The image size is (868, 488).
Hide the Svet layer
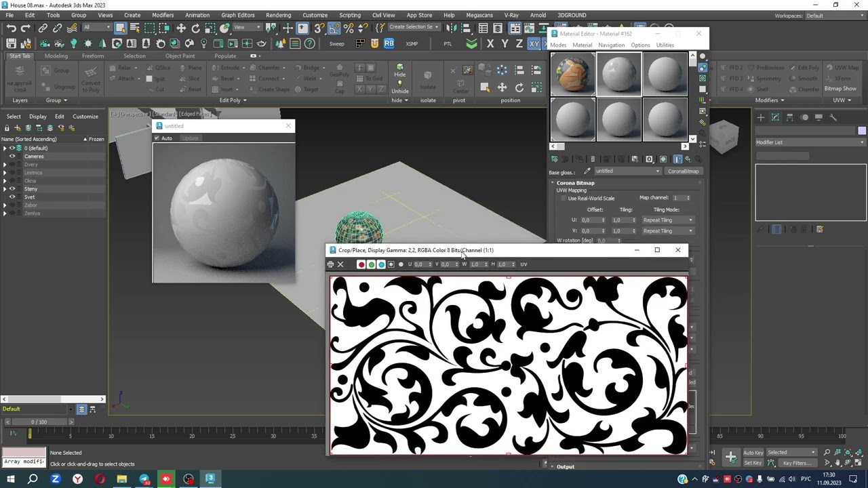[x=12, y=197]
